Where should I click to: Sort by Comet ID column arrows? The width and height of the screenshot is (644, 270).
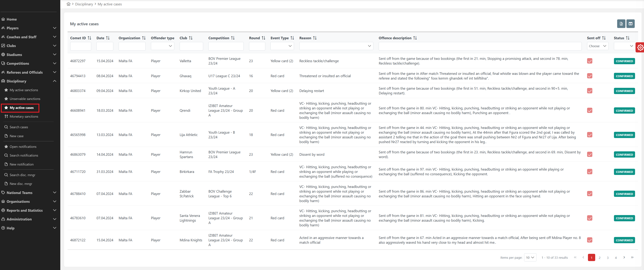(x=89, y=38)
